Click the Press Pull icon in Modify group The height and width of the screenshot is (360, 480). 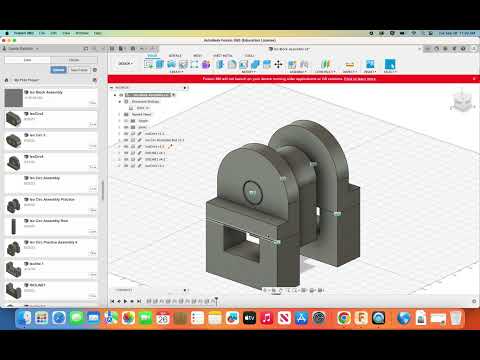point(220,64)
